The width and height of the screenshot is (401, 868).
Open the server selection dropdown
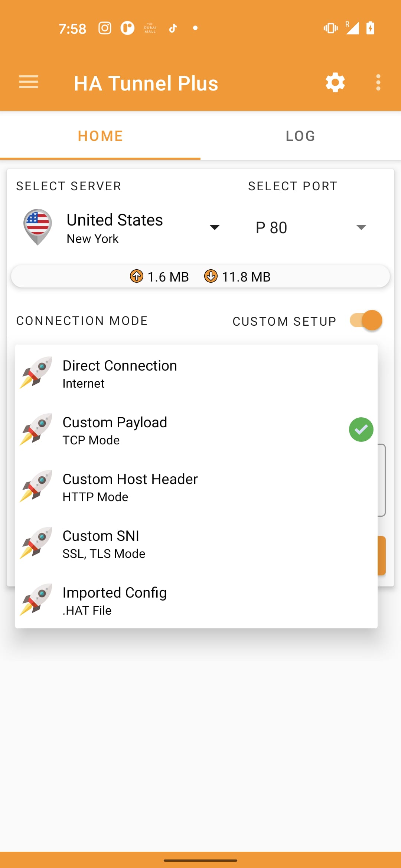pyautogui.click(x=215, y=227)
